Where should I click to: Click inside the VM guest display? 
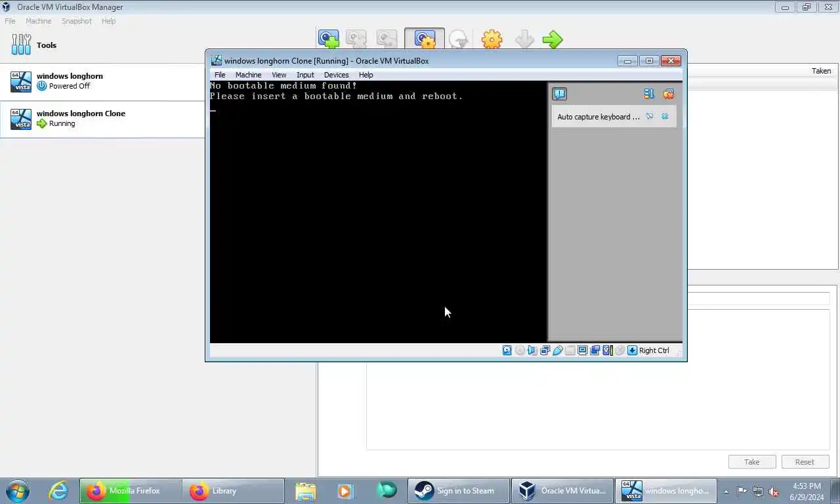click(x=378, y=211)
